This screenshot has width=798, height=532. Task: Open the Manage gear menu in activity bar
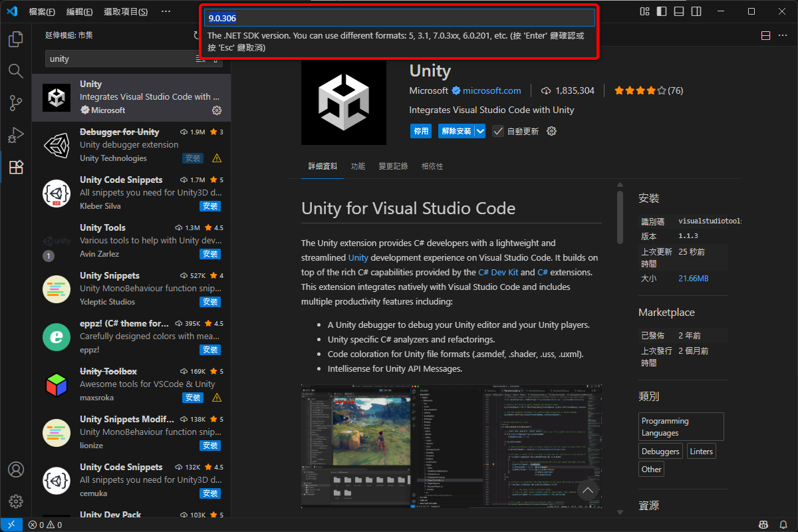click(16, 501)
